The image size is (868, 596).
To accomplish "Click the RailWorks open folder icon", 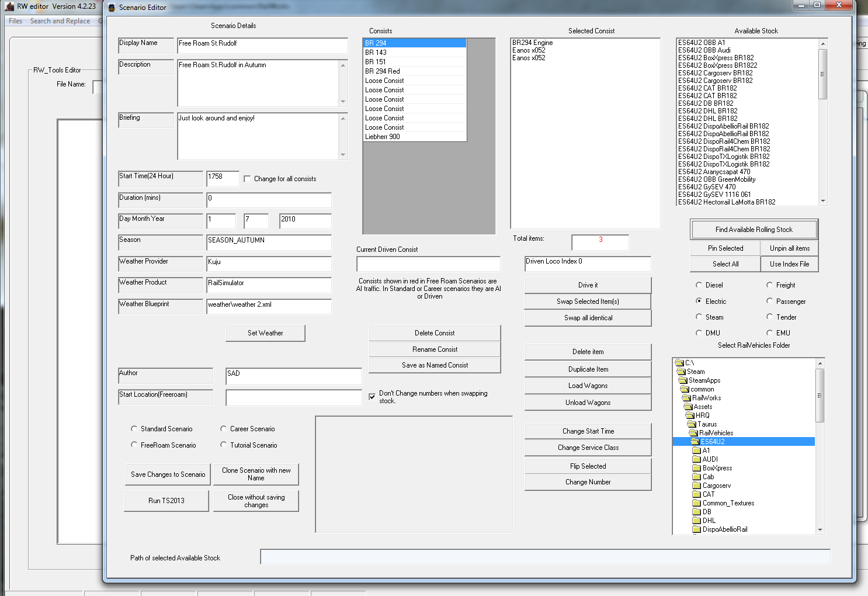I will coord(686,398).
